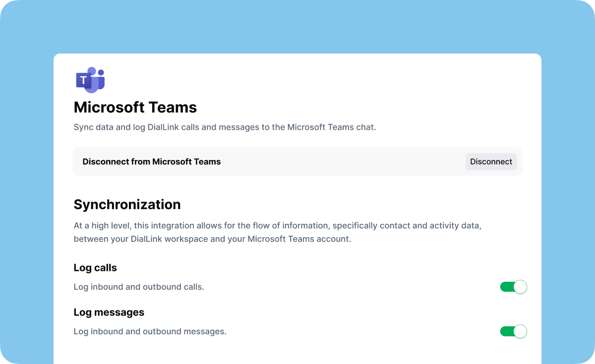
Task: Click the white knob of the Log calls switch
Action: (x=520, y=287)
